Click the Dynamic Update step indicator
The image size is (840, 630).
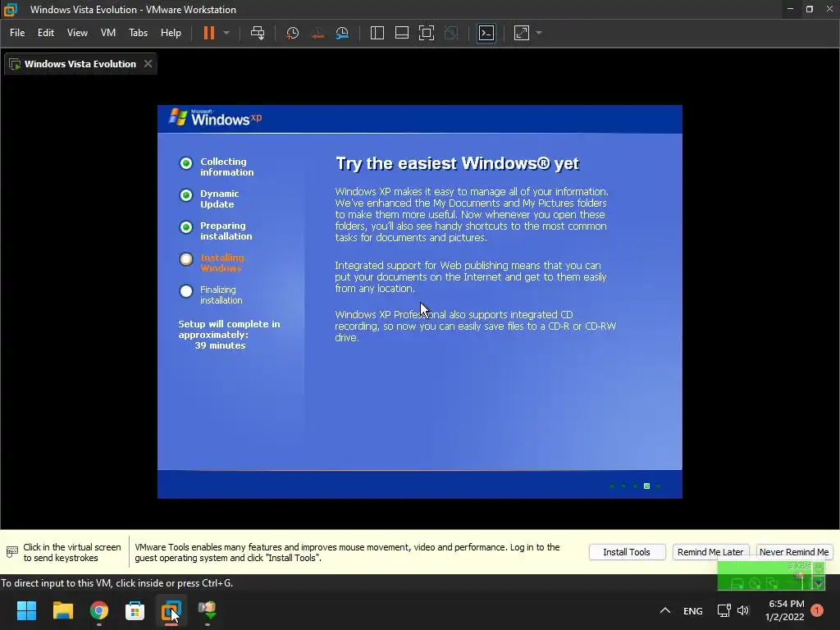(x=186, y=195)
